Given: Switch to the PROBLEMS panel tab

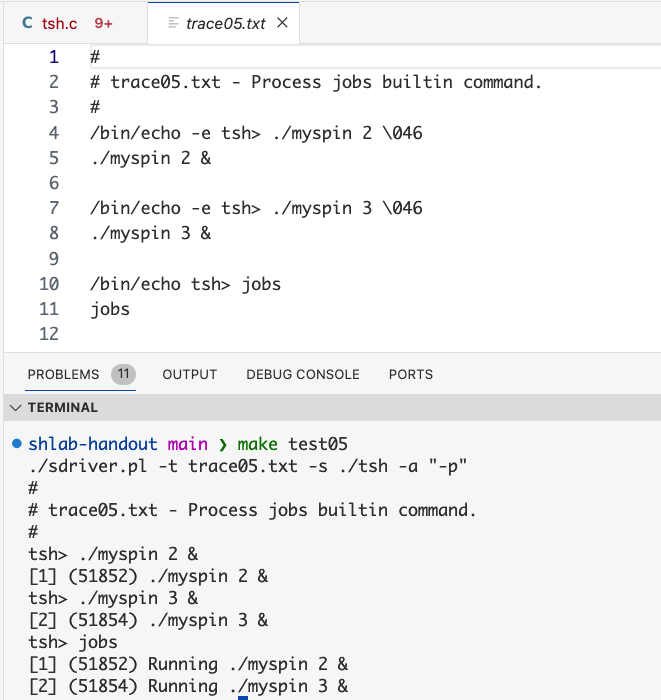Looking at the screenshot, I should pyautogui.click(x=63, y=374).
